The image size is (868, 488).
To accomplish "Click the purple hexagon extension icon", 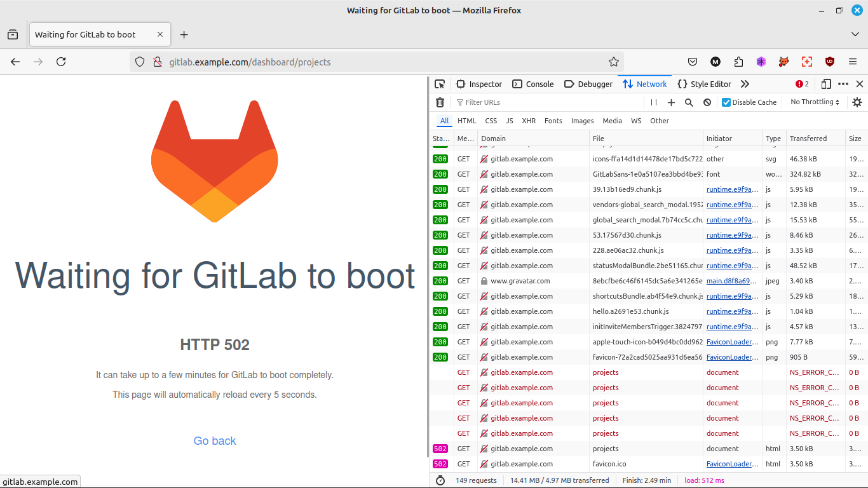I will [x=761, y=62].
